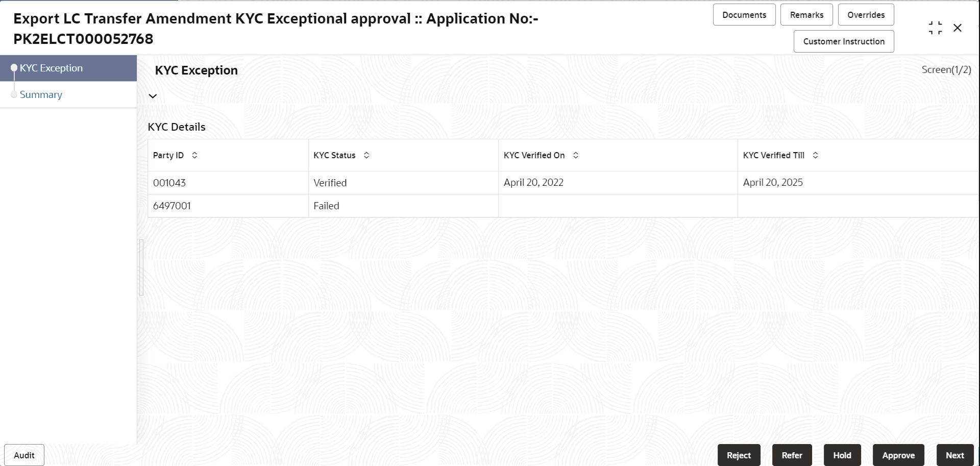Sort the KYC Verified Till column
The height and width of the screenshot is (466, 980).
click(x=815, y=155)
